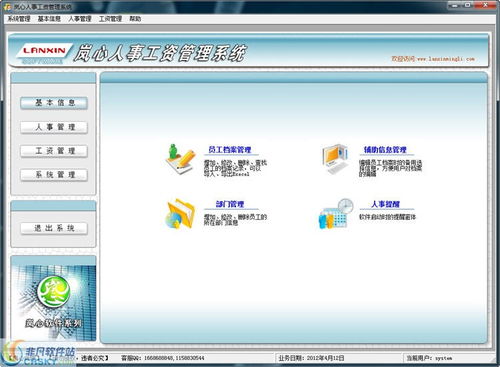Click the employee file pencil-and-notepad icon
Screen dimensions: 500x367
(x=180, y=160)
